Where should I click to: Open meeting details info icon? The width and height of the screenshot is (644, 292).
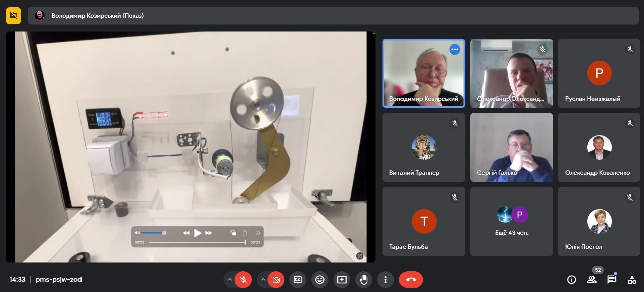571,280
